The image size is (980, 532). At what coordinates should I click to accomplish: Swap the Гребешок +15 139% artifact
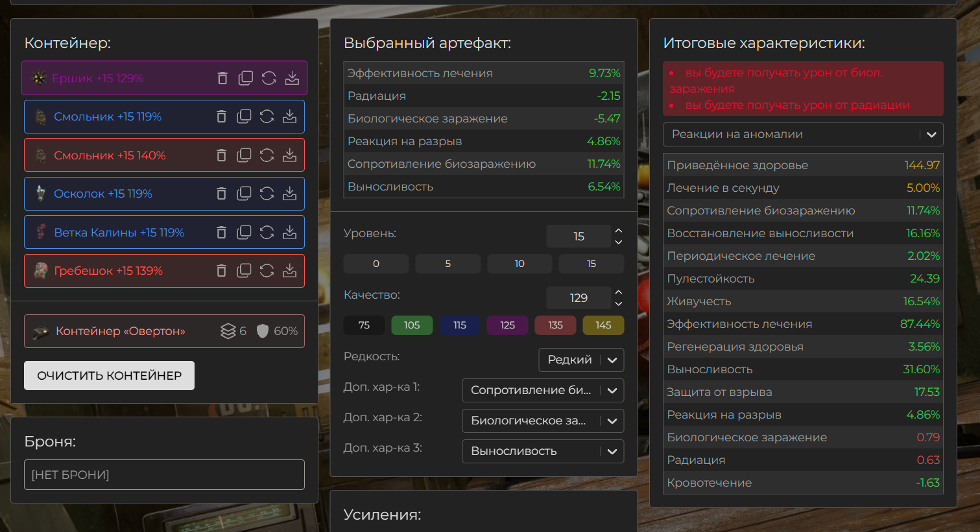[x=267, y=271]
